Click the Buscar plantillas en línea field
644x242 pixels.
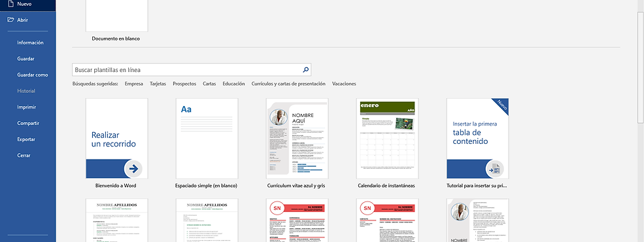pyautogui.click(x=192, y=70)
